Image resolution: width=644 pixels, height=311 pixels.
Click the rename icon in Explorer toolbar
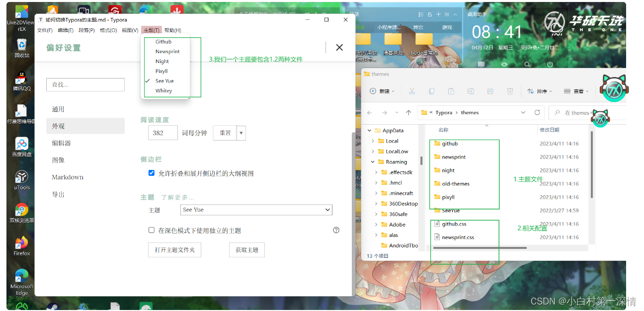tap(471, 91)
